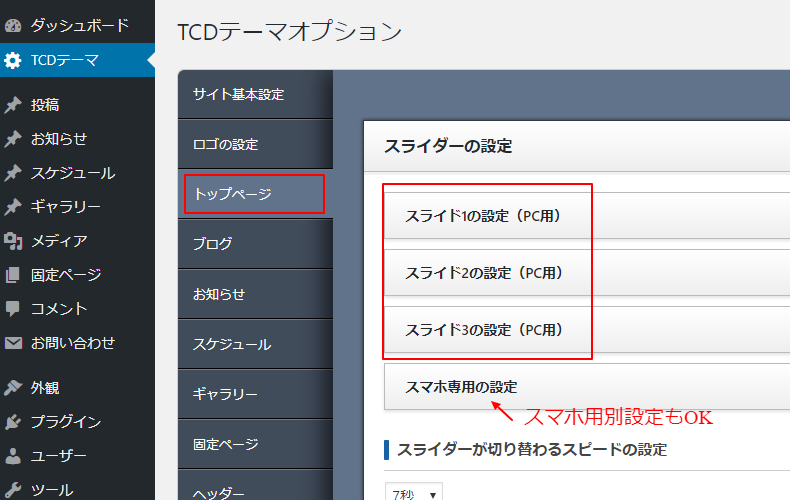The height and width of the screenshot is (500, 790).
Task: Open 固定ページ in the admin sidebar
Action: [x=78, y=275]
